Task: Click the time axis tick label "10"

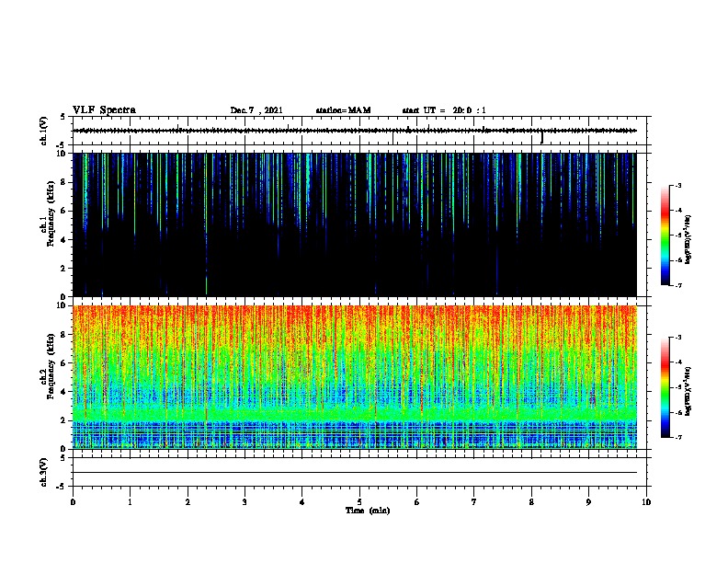Action: (646, 502)
